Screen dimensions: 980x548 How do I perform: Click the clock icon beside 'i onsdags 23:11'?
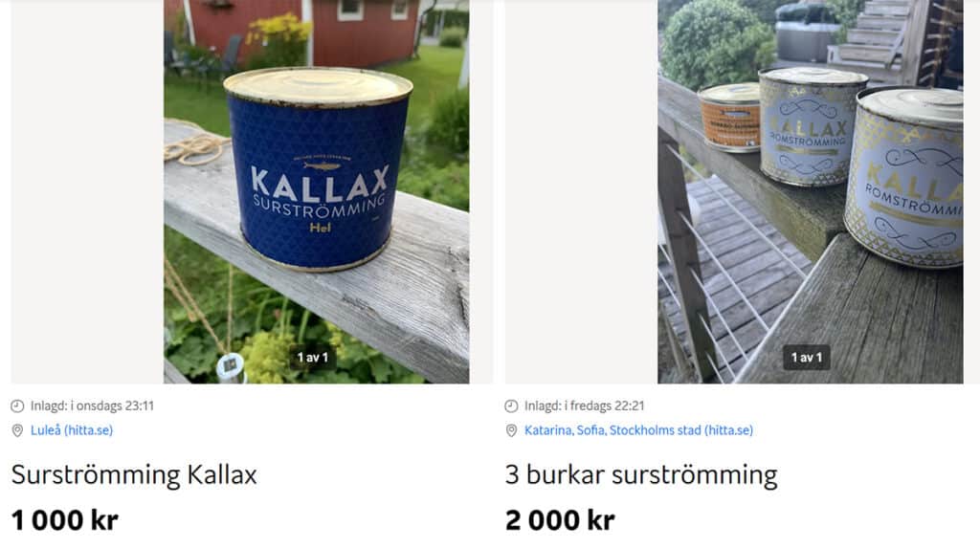coord(17,406)
